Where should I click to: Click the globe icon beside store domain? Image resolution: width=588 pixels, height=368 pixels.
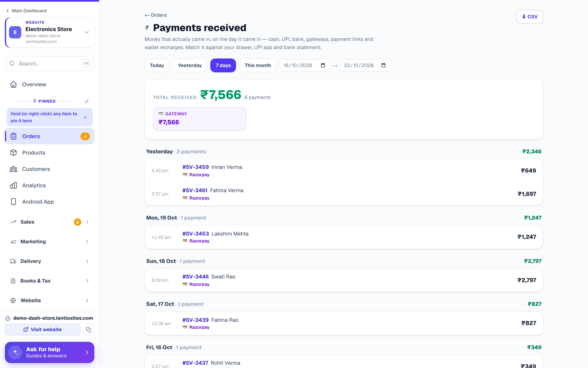[x=8, y=318]
